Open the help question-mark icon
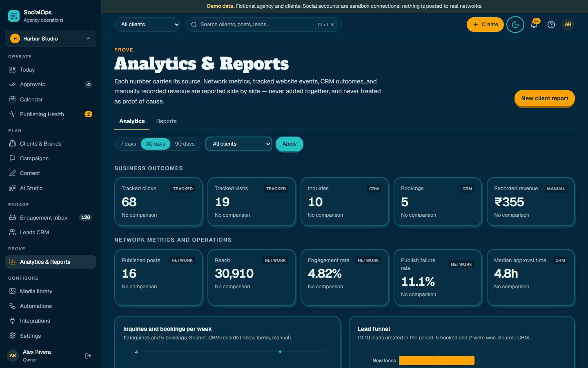Viewport: 588px width, 368px height. click(551, 25)
